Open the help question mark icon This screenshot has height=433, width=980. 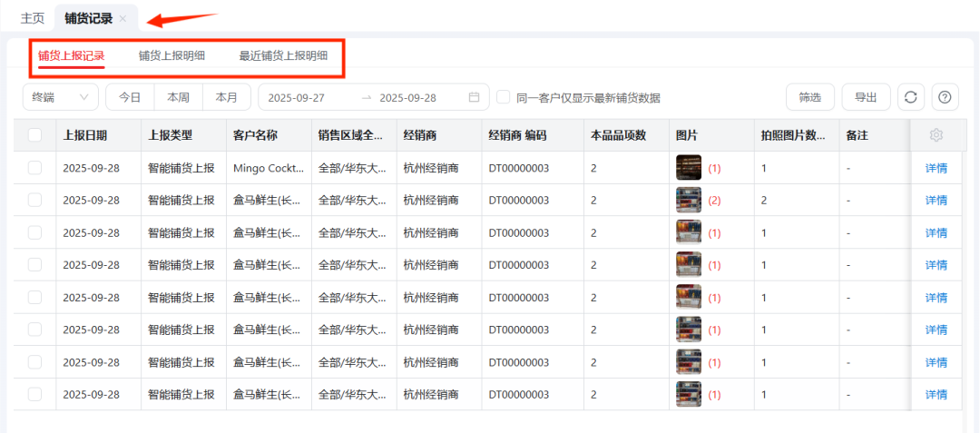pyautogui.click(x=945, y=97)
